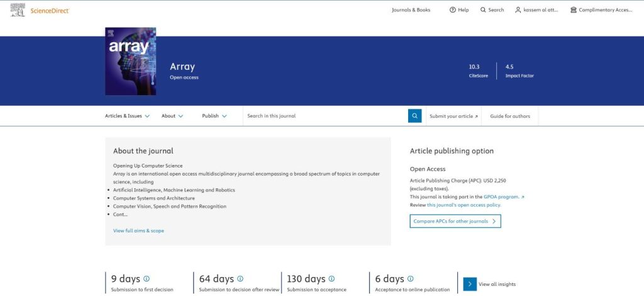Viewport: 644px width, 296px height.
Task: Click the Help question mark icon
Action: (x=453, y=10)
